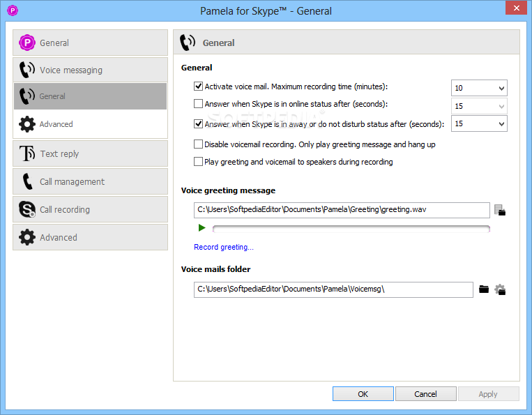Click the Voicemsg folder path input field
This screenshot has height=415, width=532.
point(333,289)
